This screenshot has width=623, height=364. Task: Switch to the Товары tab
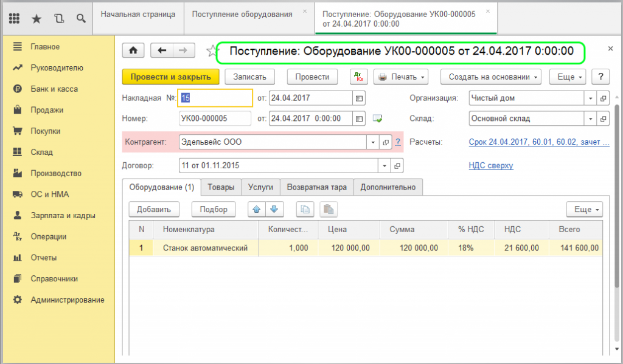220,187
